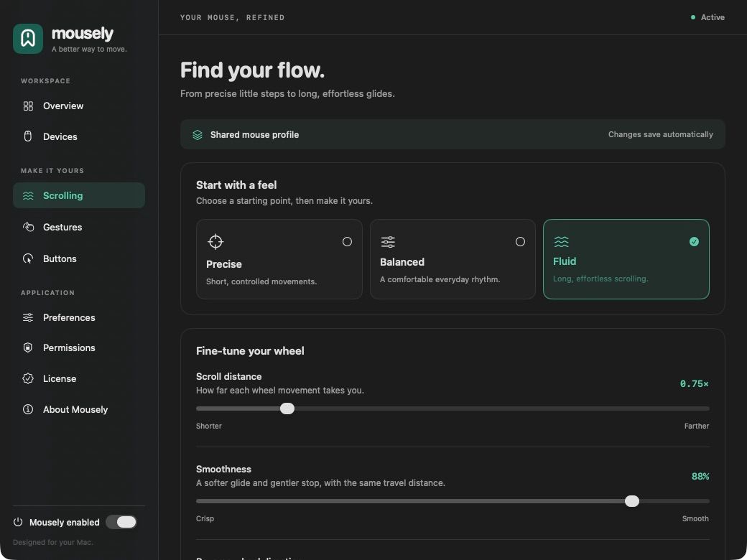Open the Overview section
747x560 pixels.
pyautogui.click(x=78, y=106)
